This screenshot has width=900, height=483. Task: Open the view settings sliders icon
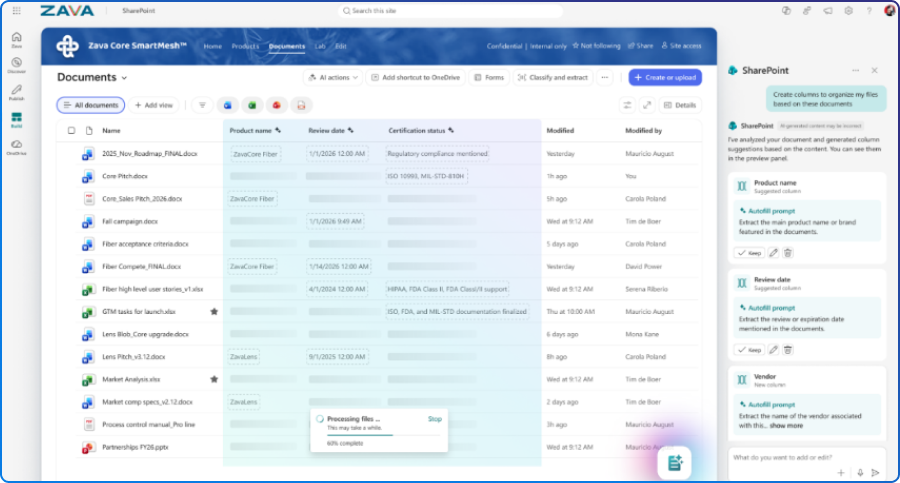pyautogui.click(x=627, y=105)
